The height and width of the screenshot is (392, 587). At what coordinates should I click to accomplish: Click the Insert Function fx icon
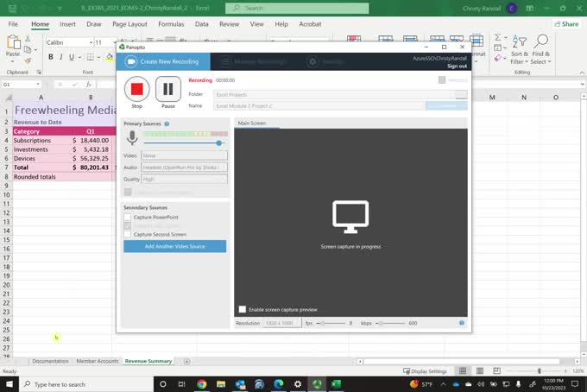(x=89, y=85)
